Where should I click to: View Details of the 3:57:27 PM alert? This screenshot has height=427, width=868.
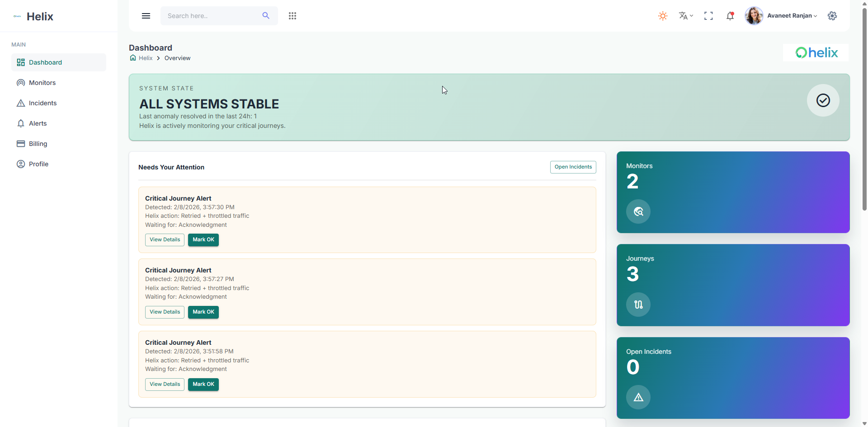[x=164, y=312]
